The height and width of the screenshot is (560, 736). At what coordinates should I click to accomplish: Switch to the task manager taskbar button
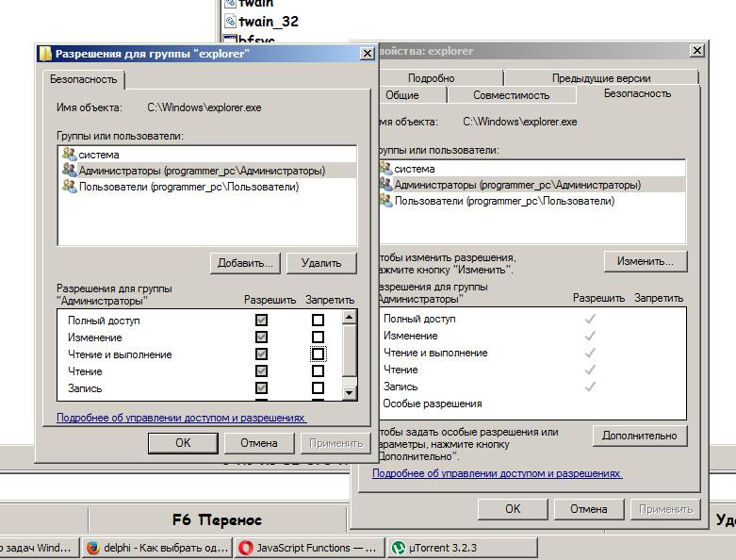40,548
